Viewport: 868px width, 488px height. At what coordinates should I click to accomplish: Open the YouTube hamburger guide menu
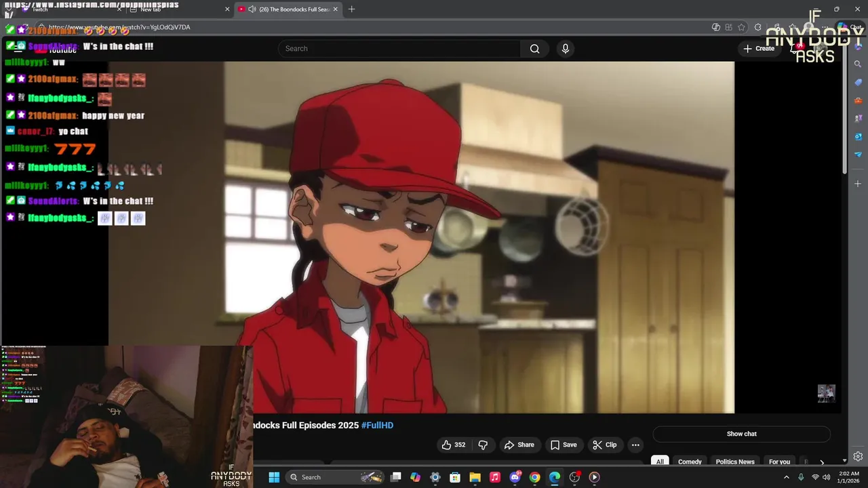click(18, 49)
